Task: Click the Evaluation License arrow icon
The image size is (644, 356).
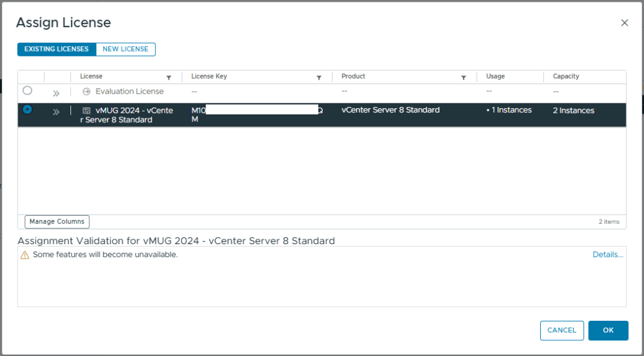Action: point(87,92)
